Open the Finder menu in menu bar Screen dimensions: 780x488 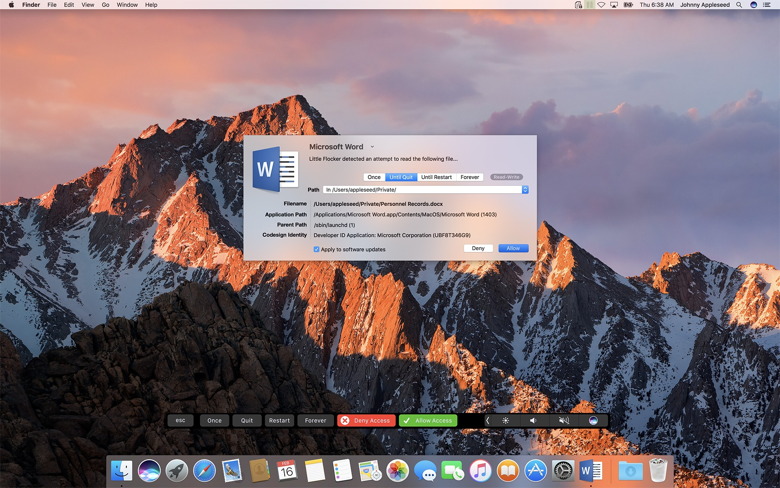point(31,5)
